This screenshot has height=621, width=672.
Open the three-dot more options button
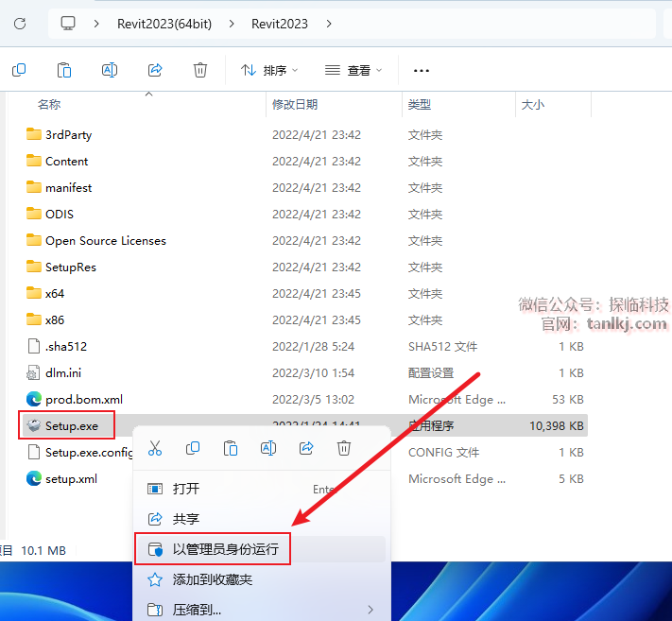pos(422,70)
